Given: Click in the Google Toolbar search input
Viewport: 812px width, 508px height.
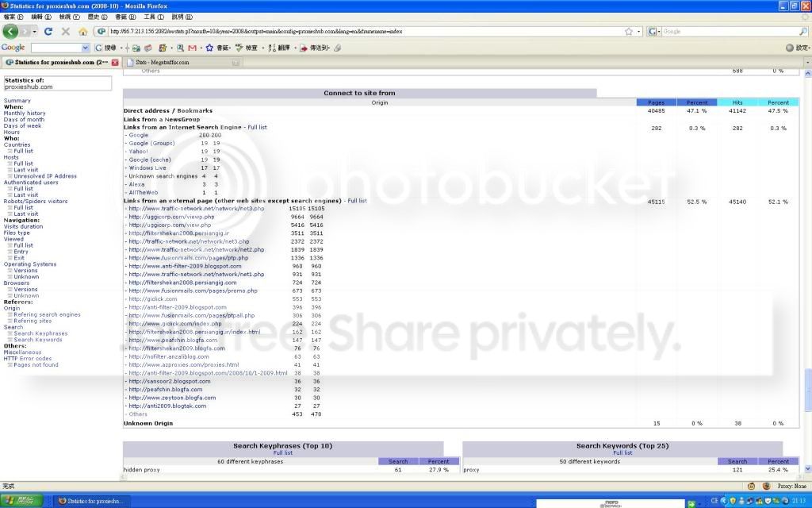Looking at the screenshot, I should (x=56, y=48).
